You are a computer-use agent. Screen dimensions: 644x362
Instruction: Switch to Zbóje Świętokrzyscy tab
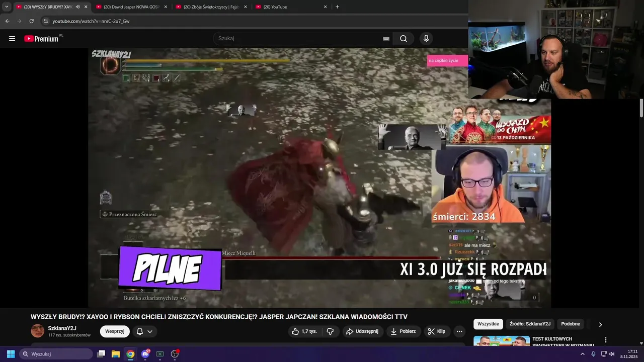[x=211, y=7]
